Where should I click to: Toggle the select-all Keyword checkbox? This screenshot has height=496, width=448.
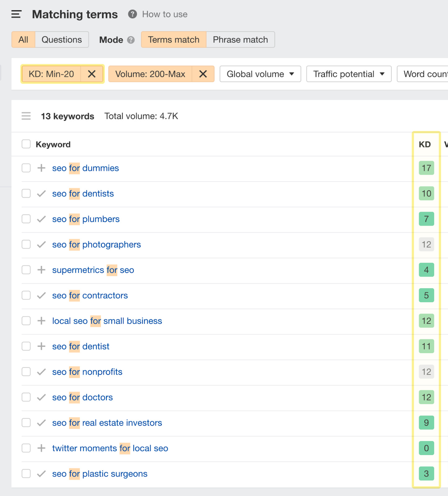coord(26,144)
